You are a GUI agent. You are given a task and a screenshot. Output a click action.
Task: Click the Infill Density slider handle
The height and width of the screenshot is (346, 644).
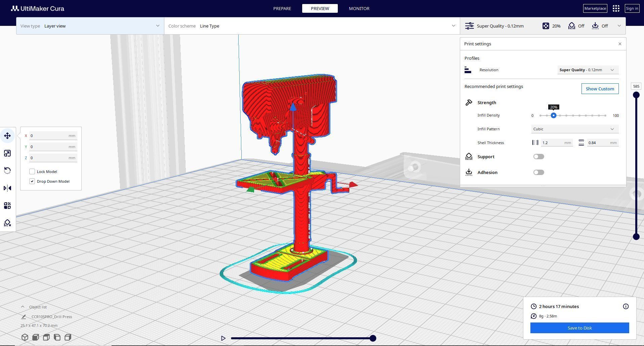553,116
